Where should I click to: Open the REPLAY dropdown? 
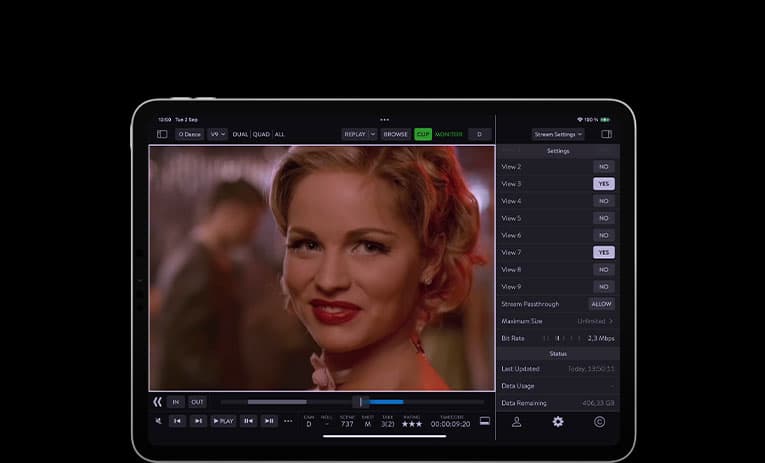click(359, 134)
